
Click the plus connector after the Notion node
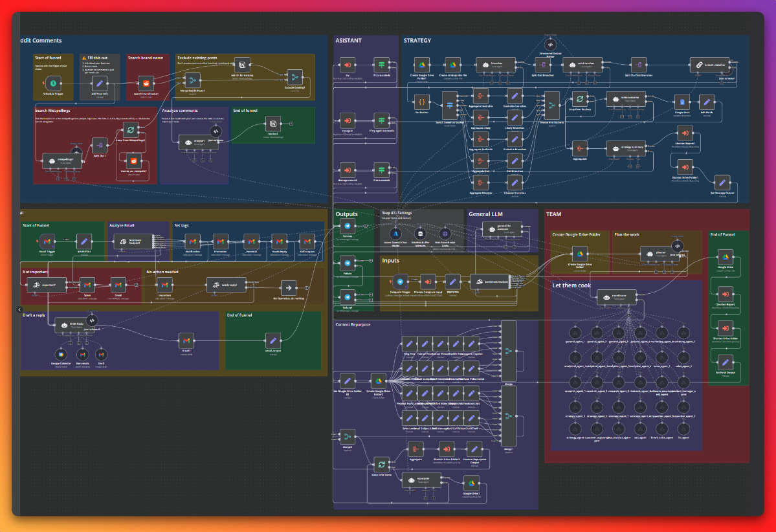click(291, 123)
